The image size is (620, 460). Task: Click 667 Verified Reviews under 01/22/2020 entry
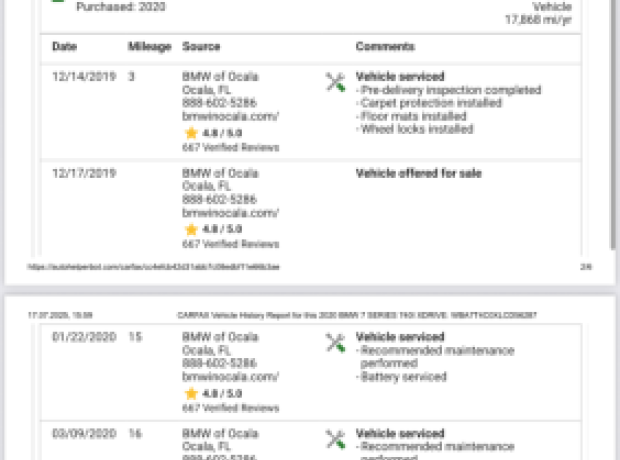[x=231, y=408]
